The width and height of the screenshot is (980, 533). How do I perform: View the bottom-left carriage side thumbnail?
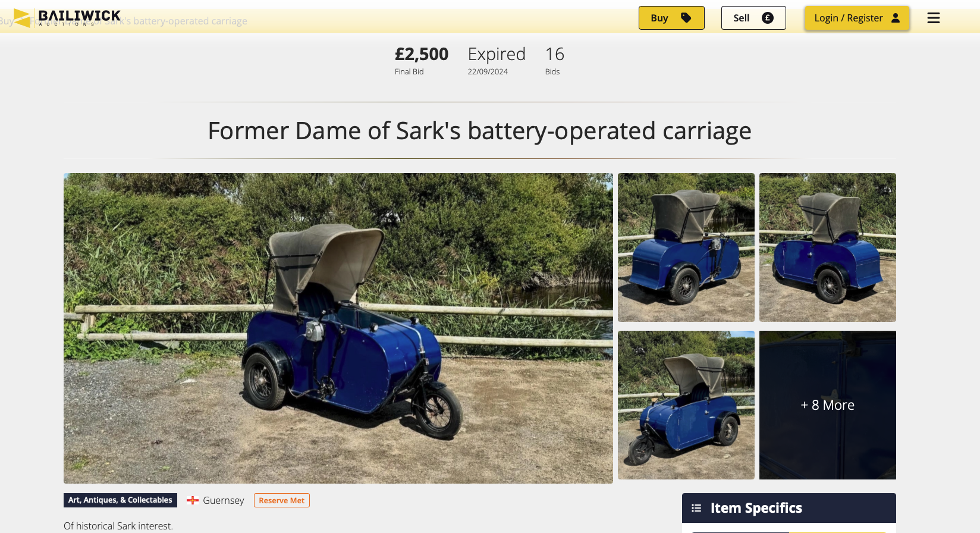(x=686, y=405)
